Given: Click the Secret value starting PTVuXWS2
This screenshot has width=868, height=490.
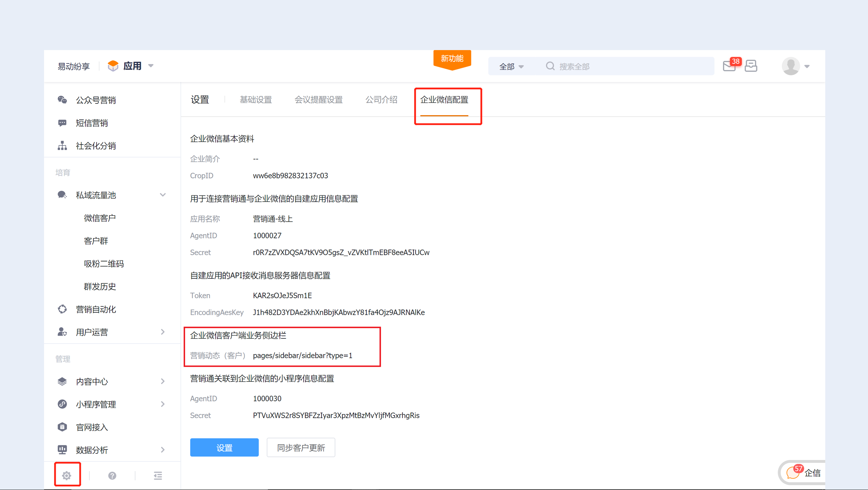Looking at the screenshot, I should (x=336, y=415).
